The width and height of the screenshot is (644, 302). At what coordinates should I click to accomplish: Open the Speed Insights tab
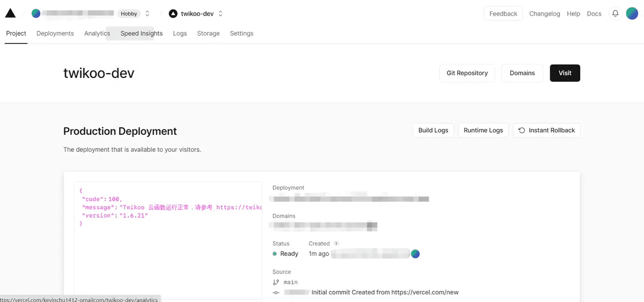point(141,33)
